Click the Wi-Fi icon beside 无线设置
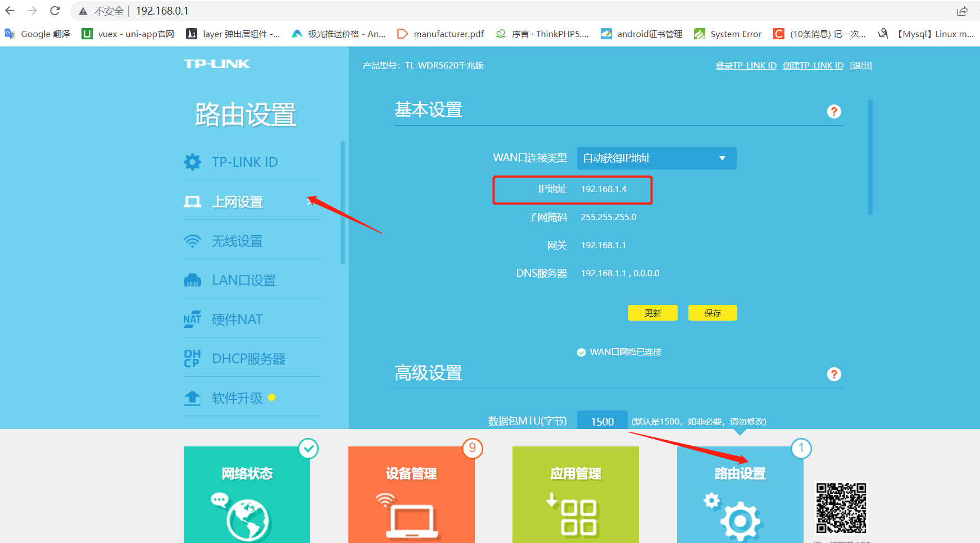This screenshot has width=980, height=543. 192,241
